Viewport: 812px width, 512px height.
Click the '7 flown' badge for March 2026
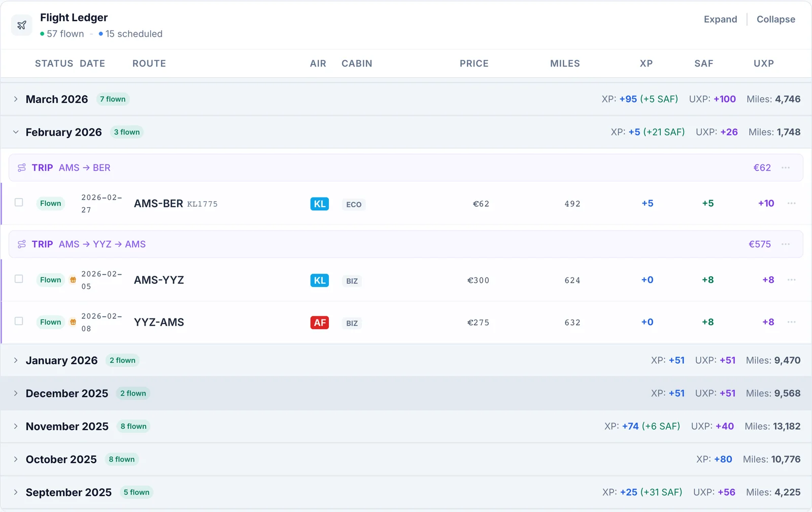pyautogui.click(x=113, y=99)
